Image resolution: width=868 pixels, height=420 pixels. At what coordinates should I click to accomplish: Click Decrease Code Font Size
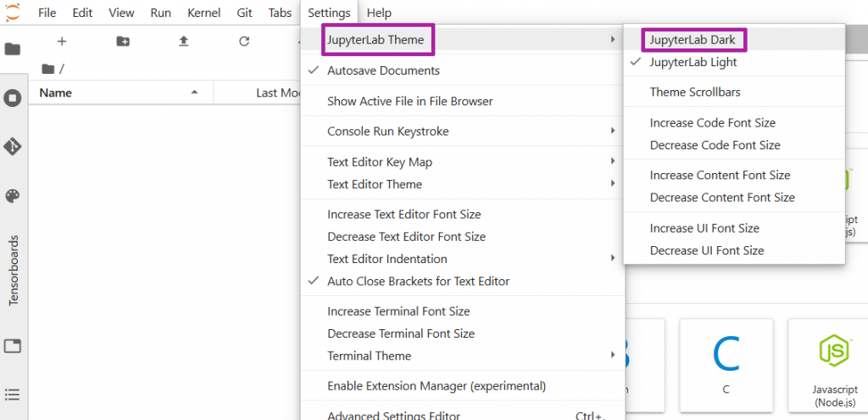734,144
